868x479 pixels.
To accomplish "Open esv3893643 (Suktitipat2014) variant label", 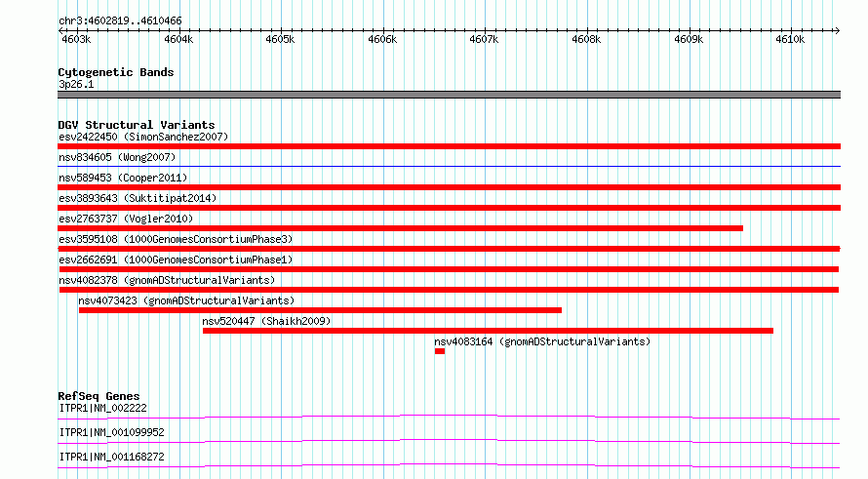I will (x=138, y=198).
